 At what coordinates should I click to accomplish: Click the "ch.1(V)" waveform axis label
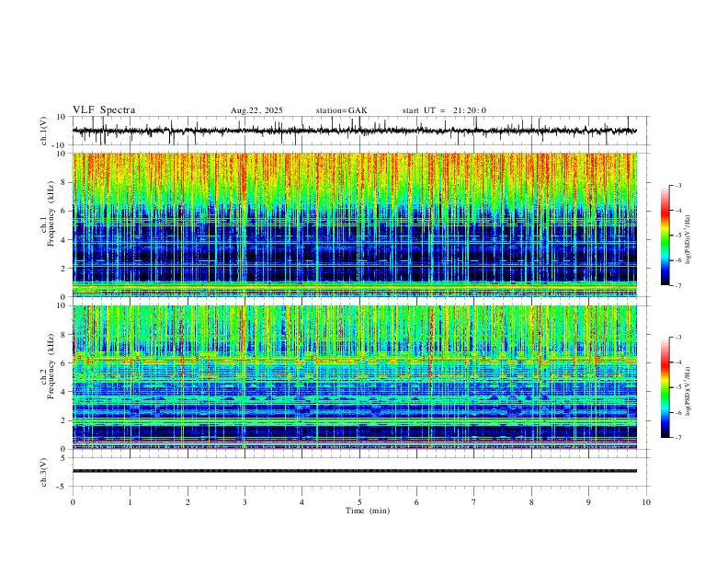(44, 131)
